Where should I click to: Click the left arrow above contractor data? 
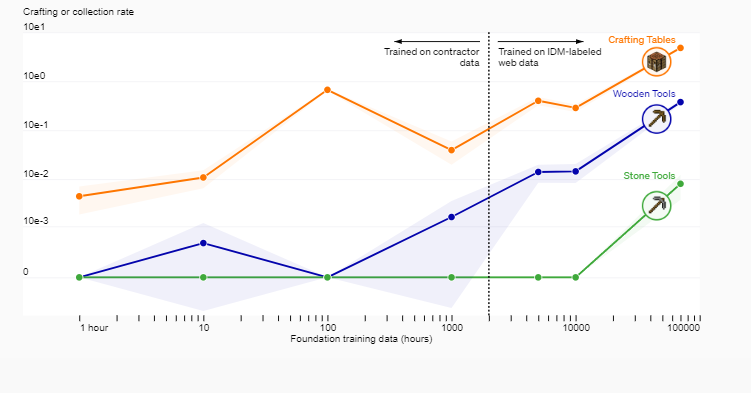click(x=437, y=42)
